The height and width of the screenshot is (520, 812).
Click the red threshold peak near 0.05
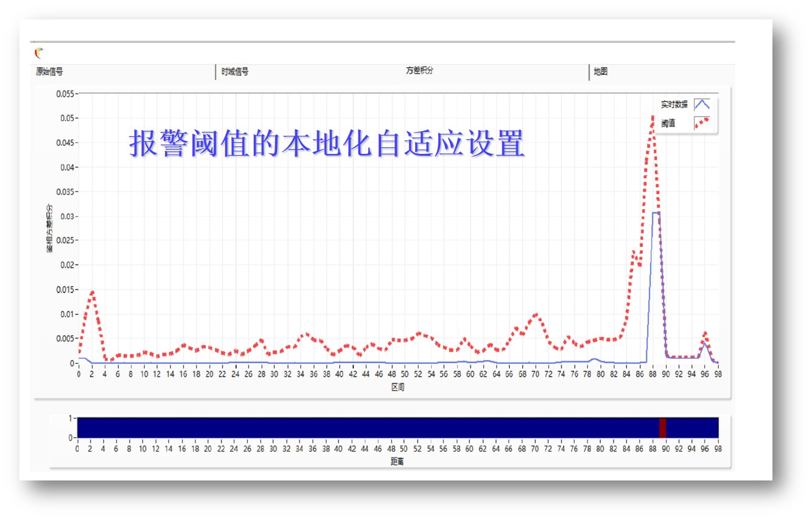(x=653, y=117)
